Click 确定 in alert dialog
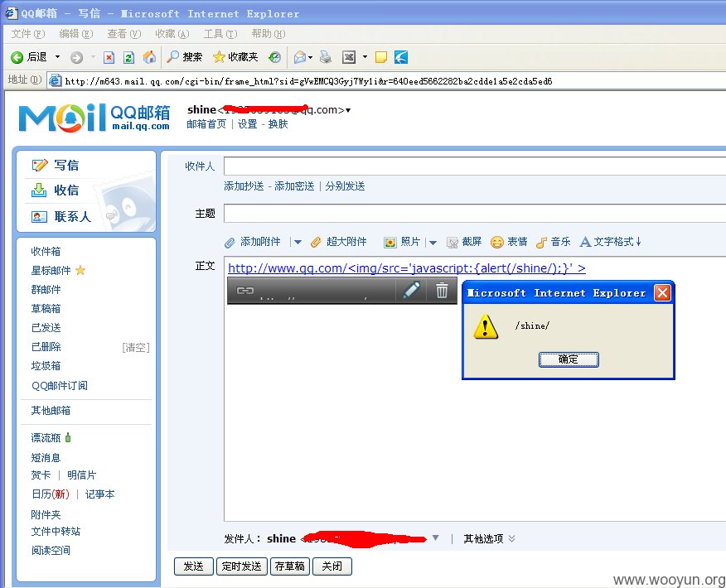726x588 pixels. pyautogui.click(x=569, y=359)
